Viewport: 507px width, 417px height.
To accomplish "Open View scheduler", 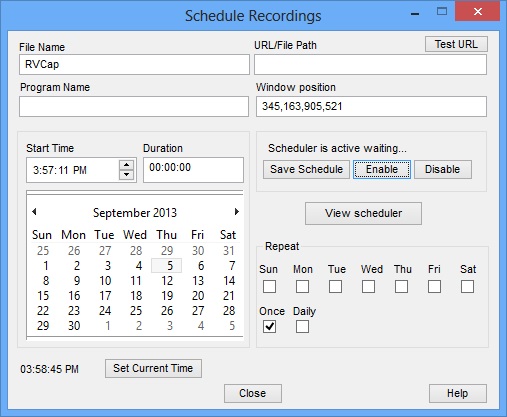I will point(363,213).
